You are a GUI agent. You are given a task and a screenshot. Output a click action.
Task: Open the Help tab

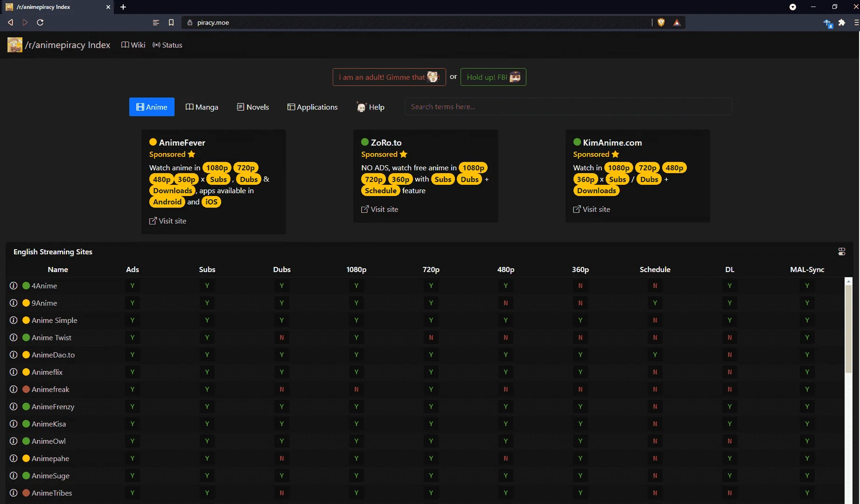[x=371, y=107]
